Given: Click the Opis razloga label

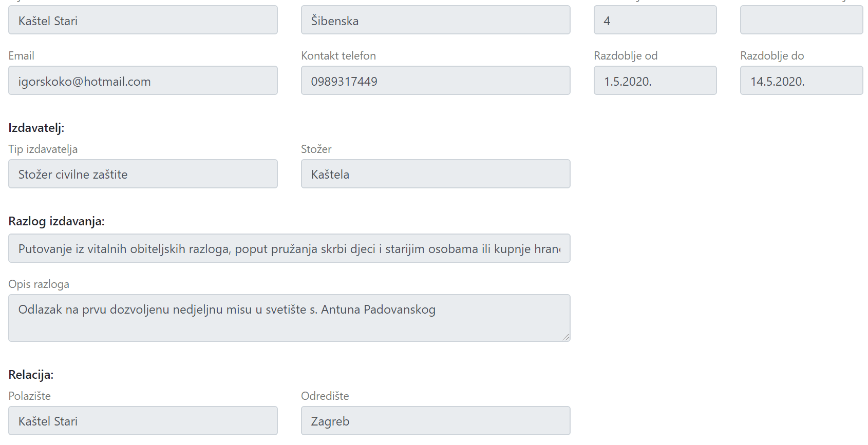Looking at the screenshot, I should tap(39, 284).
